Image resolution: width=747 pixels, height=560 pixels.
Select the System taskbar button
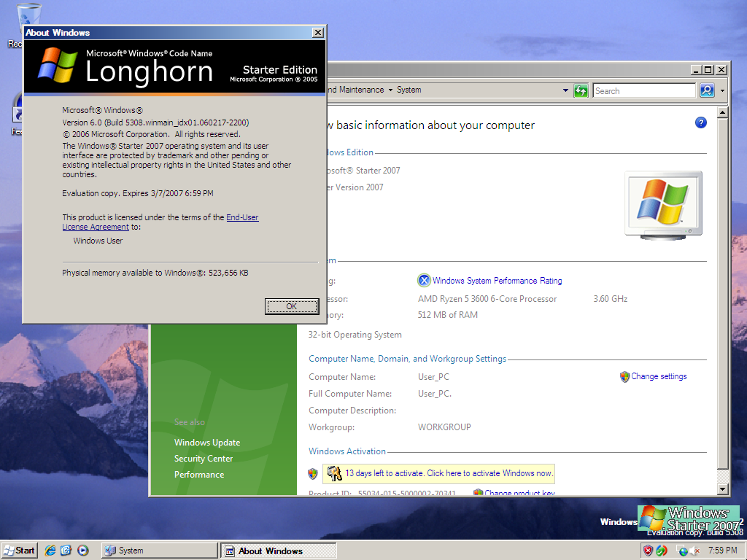159,551
